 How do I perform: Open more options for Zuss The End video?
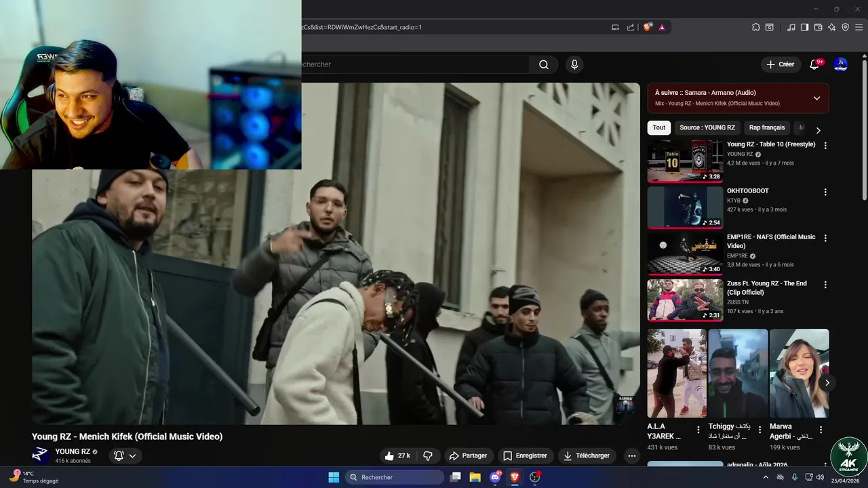[825, 285]
